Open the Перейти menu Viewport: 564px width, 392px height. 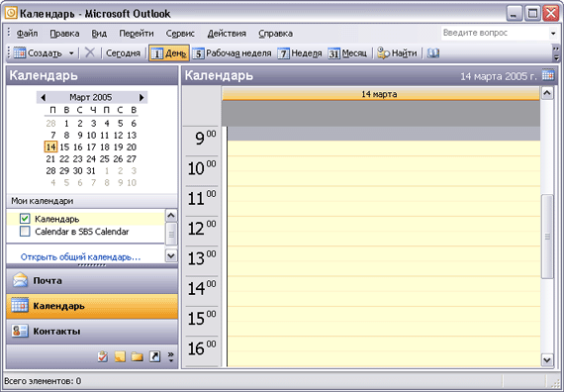click(137, 34)
